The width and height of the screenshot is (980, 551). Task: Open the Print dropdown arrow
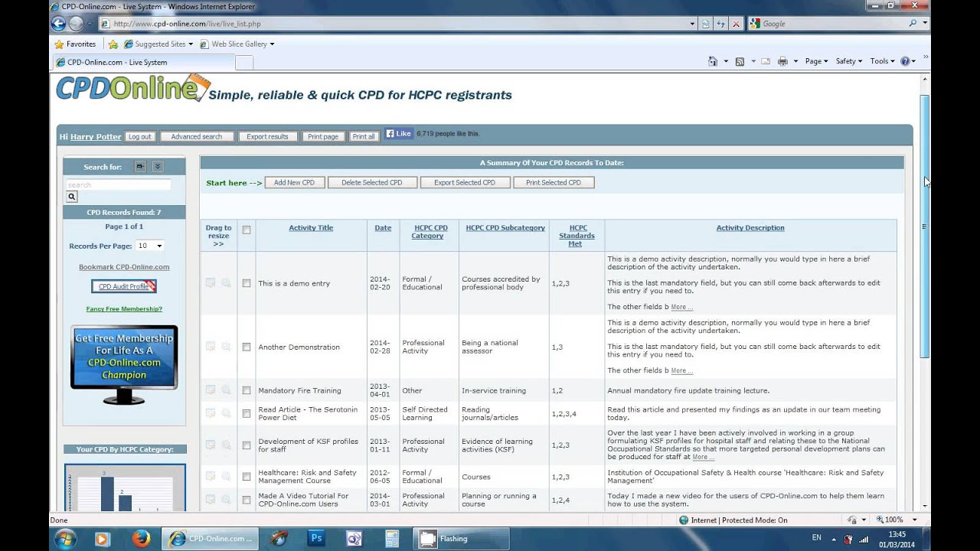pyautogui.click(x=795, y=61)
